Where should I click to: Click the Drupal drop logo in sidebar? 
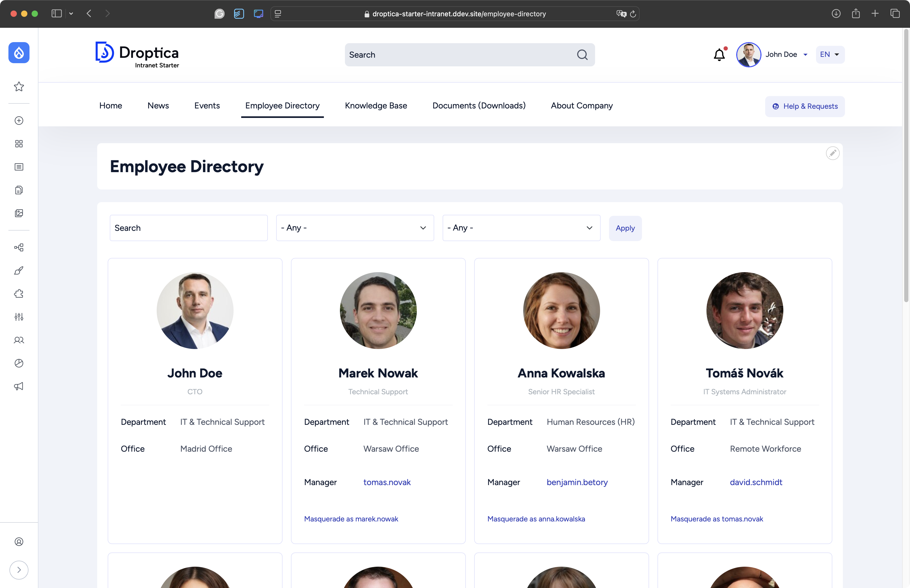[x=19, y=53]
